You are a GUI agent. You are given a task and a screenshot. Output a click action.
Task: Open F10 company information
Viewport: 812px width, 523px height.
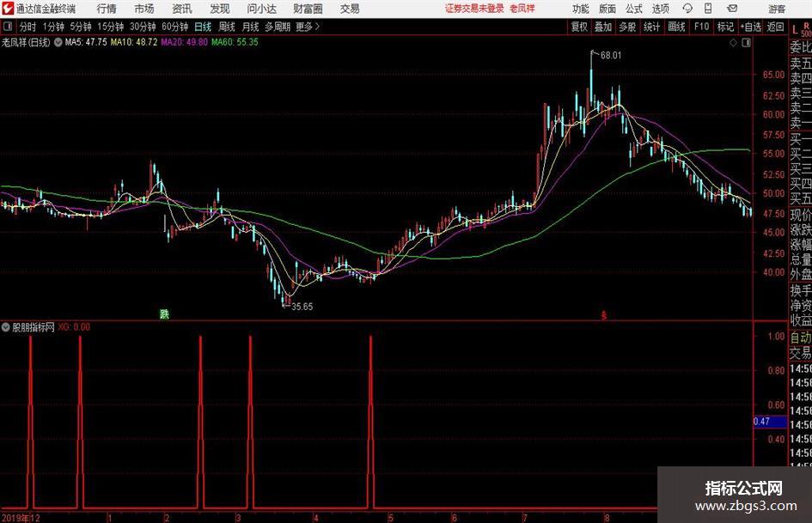(702, 27)
